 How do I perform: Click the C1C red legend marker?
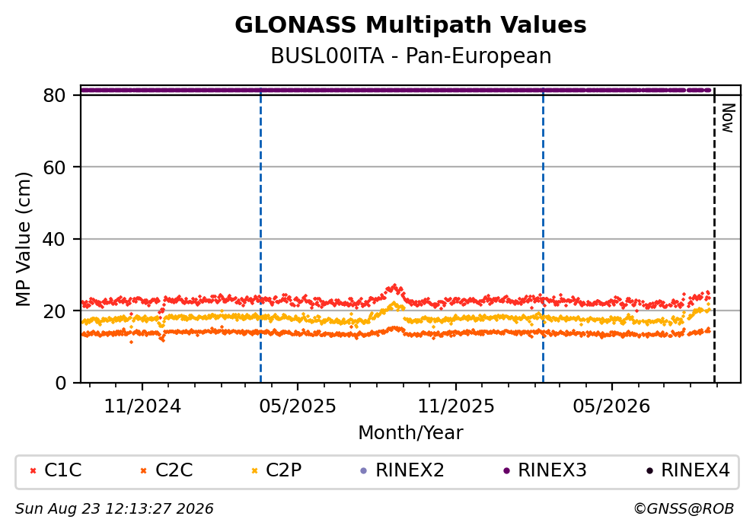pos(33,471)
